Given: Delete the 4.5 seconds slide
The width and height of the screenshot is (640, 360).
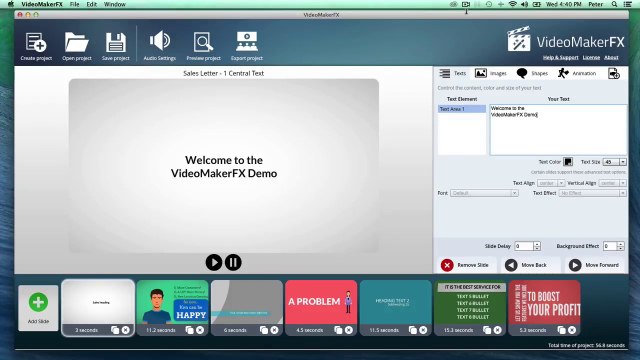Looking at the screenshot, I should [x=349, y=330].
